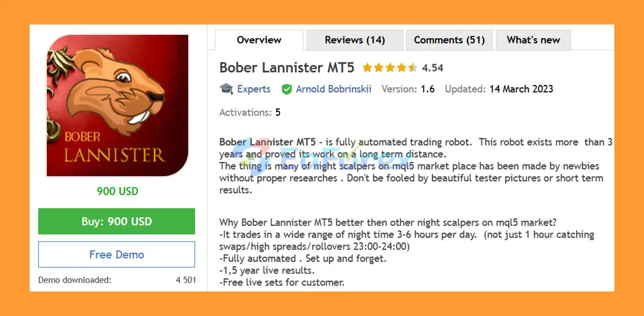Click the green 900 USD price text

pos(117,191)
